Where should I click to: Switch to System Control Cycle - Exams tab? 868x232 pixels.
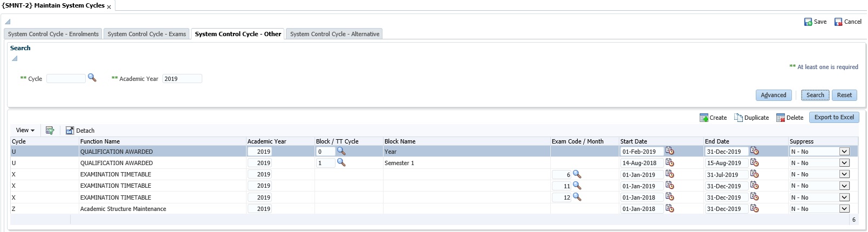[x=147, y=34]
